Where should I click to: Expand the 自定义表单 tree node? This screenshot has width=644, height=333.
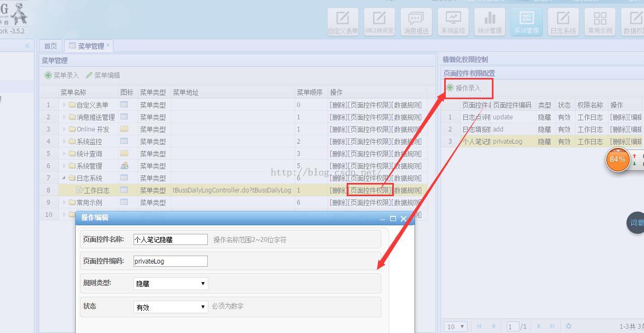65,105
